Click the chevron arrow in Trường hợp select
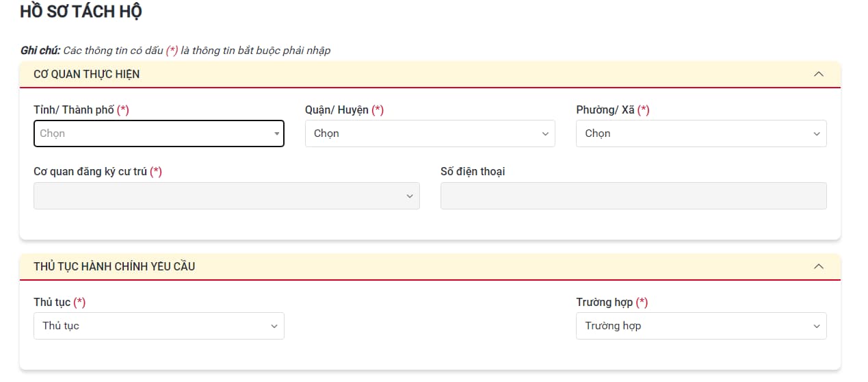 pyautogui.click(x=816, y=327)
